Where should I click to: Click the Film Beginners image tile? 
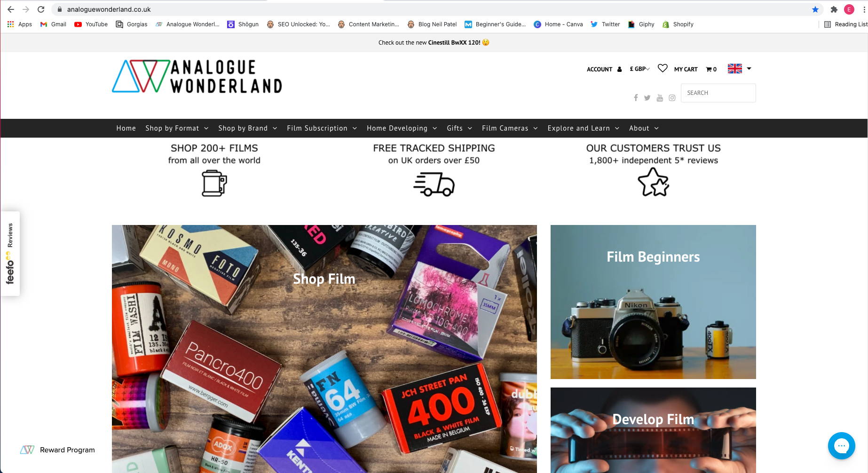[x=653, y=302]
